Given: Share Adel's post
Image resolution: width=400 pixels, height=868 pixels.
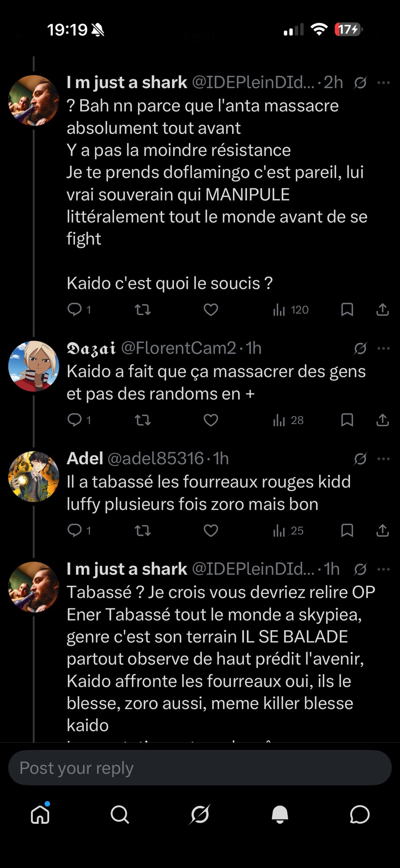Looking at the screenshot, I should click(383, 530).
